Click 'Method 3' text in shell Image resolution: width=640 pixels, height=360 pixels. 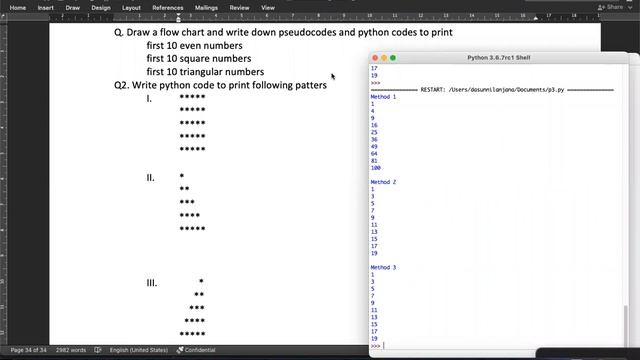383,267
